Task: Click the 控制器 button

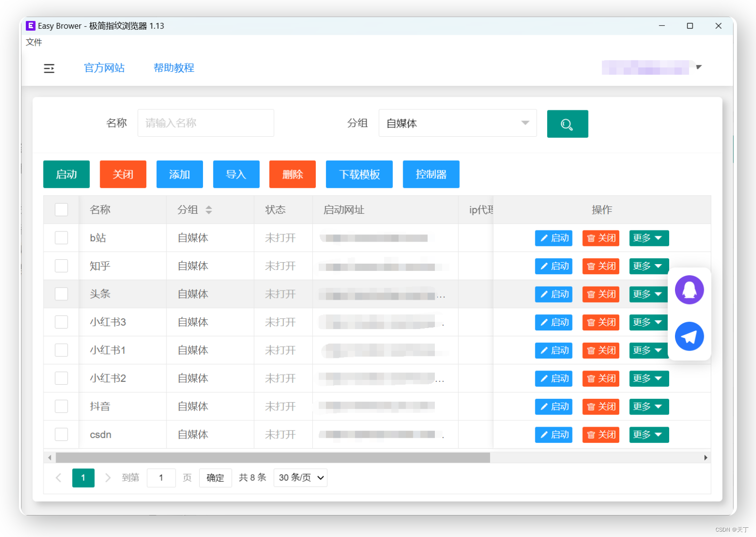Action: point(431,174)
